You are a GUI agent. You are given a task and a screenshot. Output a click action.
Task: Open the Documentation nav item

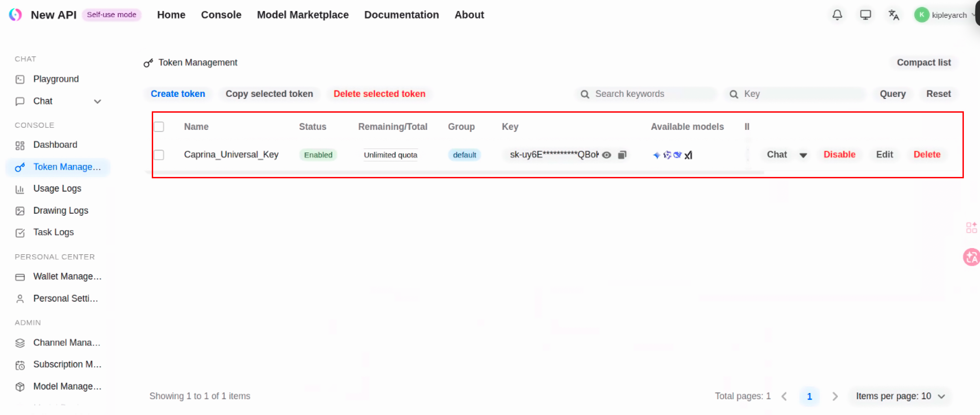point(401,15)
